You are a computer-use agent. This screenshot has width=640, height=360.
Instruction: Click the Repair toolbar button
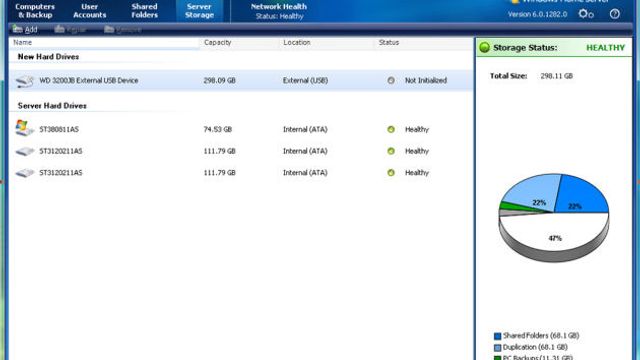(70, 29)
